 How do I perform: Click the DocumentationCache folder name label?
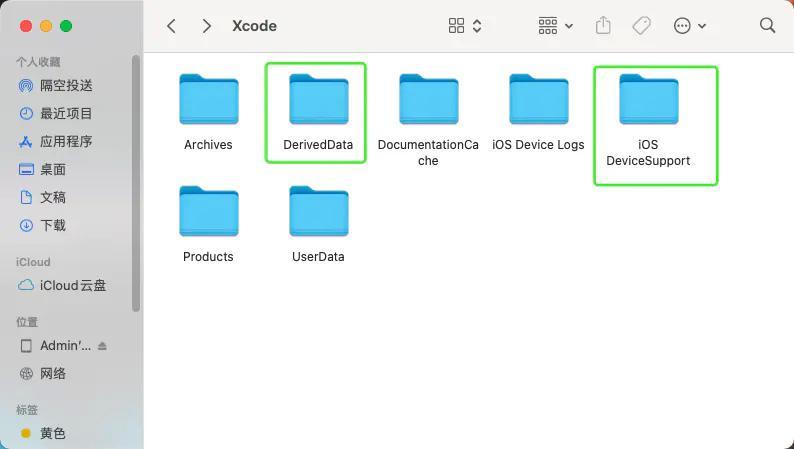coord(428,152)
